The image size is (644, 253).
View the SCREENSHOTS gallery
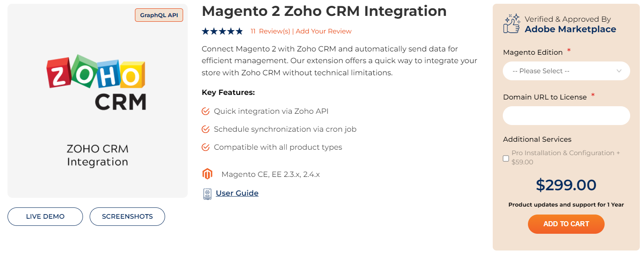click(x=127, y=217)
